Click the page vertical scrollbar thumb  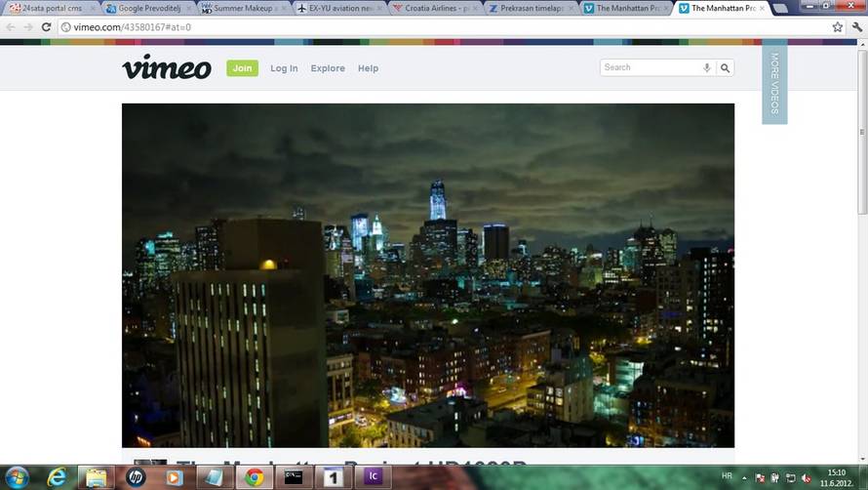pos(862,132)
